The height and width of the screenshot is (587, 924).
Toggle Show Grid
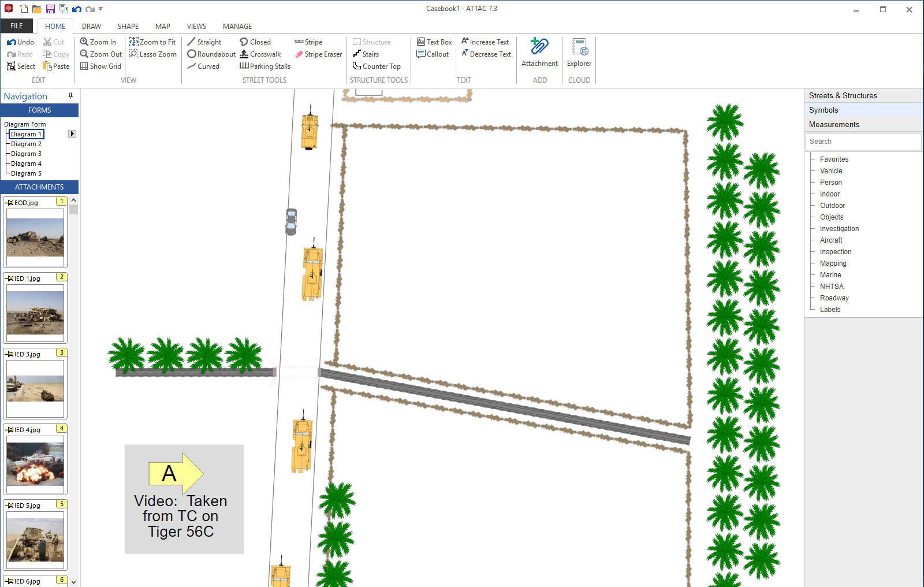[x=100, y=66]
